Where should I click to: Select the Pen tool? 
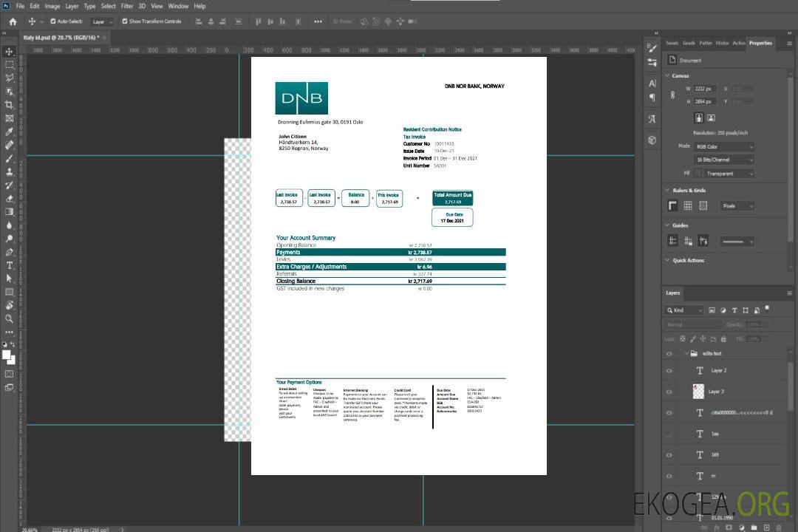[9, 252]
